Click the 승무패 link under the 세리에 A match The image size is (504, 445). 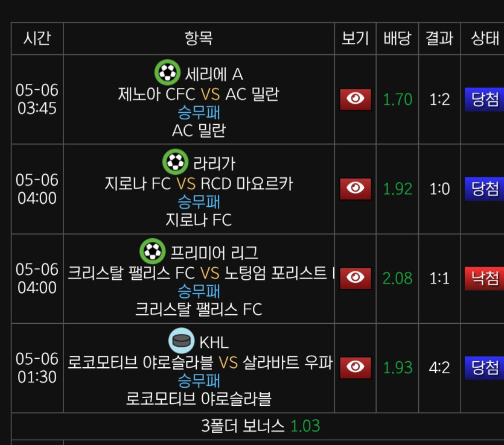pos(199,112)
